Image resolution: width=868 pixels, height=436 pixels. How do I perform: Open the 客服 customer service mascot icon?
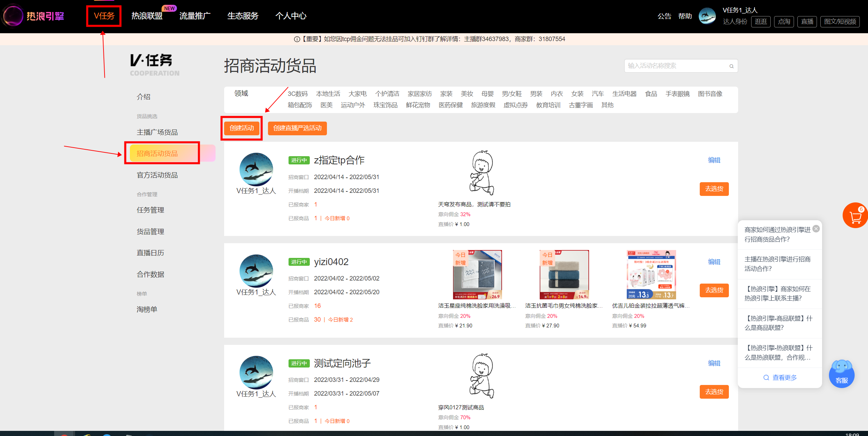(841, 374)
